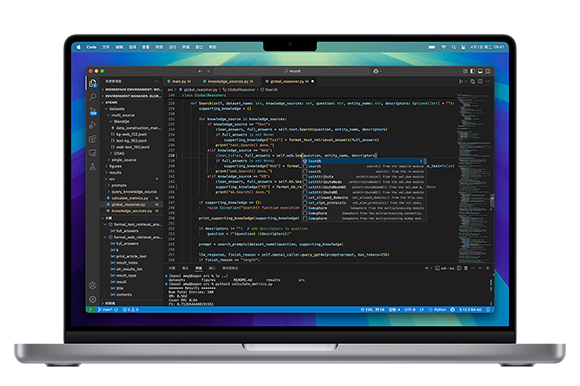Image resolution: width=580 pixels, height=386 pixels.
Task: Open the Manage gear icon
Action: [x=92, y=299]
